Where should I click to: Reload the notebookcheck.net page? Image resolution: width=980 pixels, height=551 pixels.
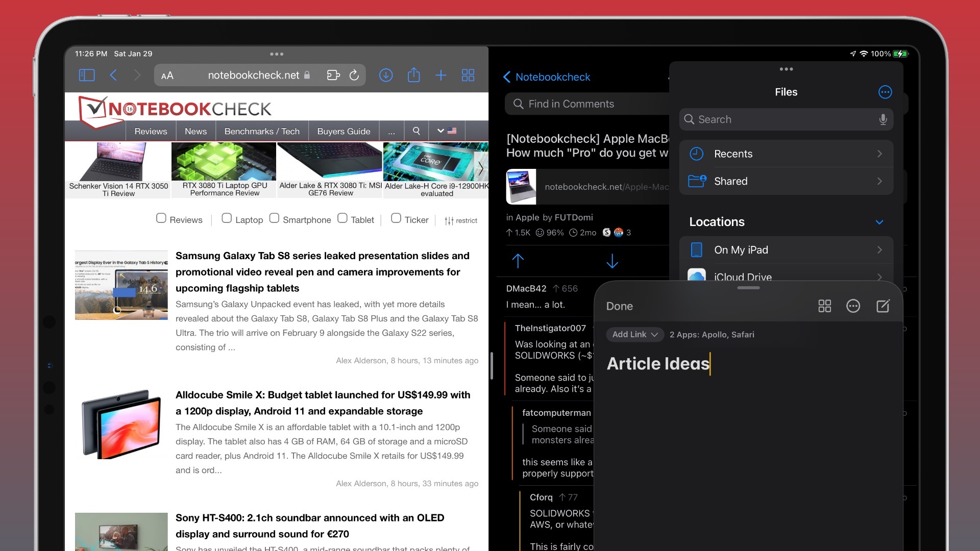354,76
